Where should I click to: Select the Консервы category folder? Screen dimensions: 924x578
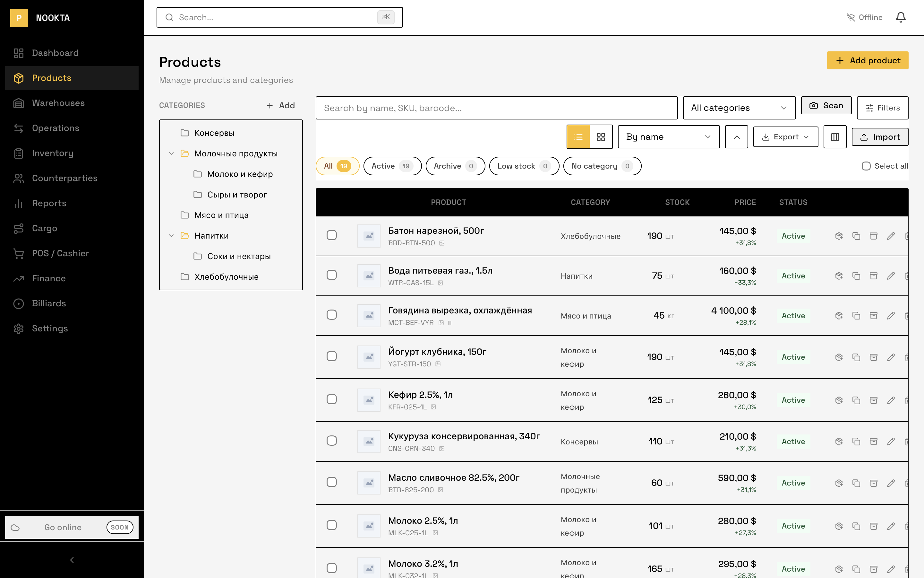(x=231, y=133)
